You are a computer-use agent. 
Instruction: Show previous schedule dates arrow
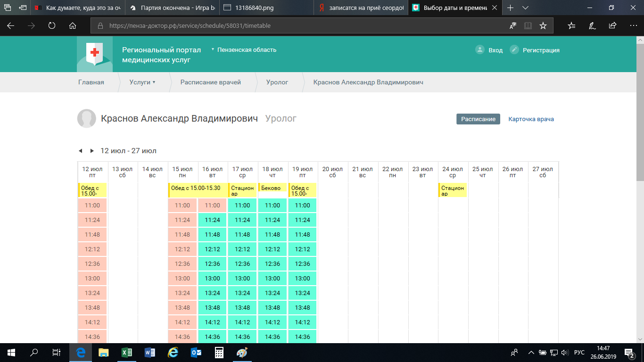click(81, 151)
